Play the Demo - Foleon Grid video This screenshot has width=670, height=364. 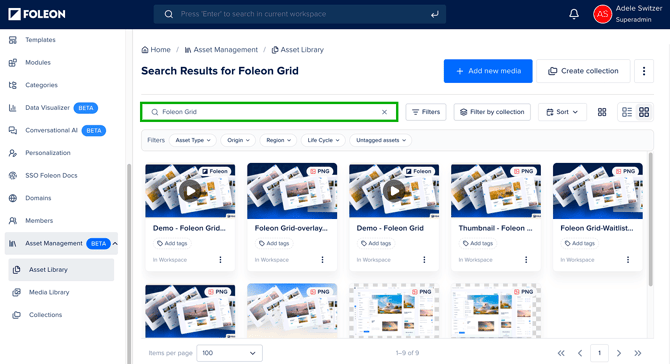(x=394, y=191)
